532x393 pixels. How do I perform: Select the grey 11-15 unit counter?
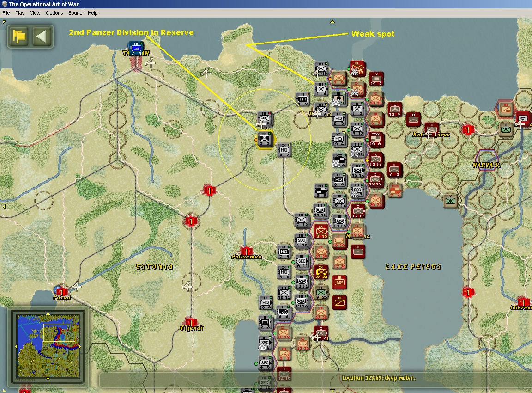pyautogui.click(x=320, y=210)
